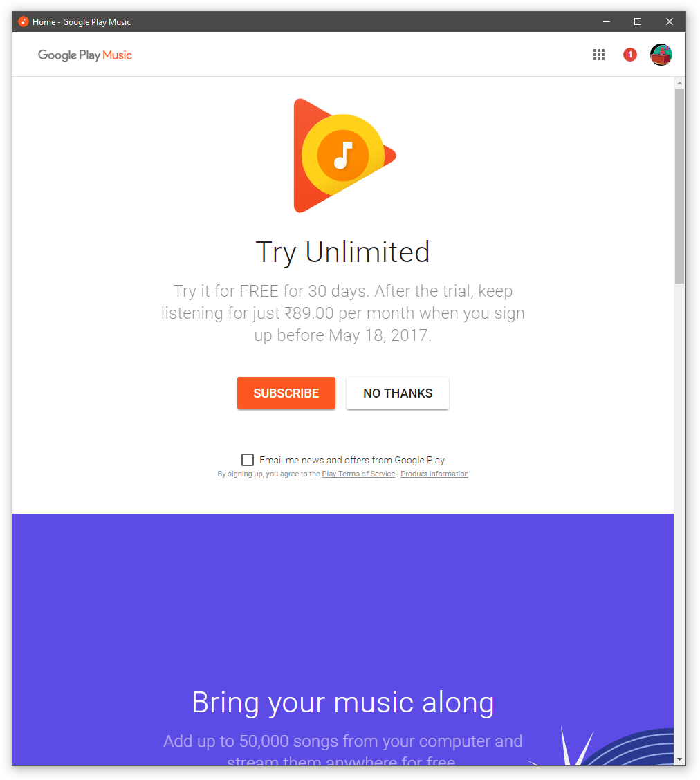
Task: View the red notification badge showing 1
Action: tap(630, 55)
